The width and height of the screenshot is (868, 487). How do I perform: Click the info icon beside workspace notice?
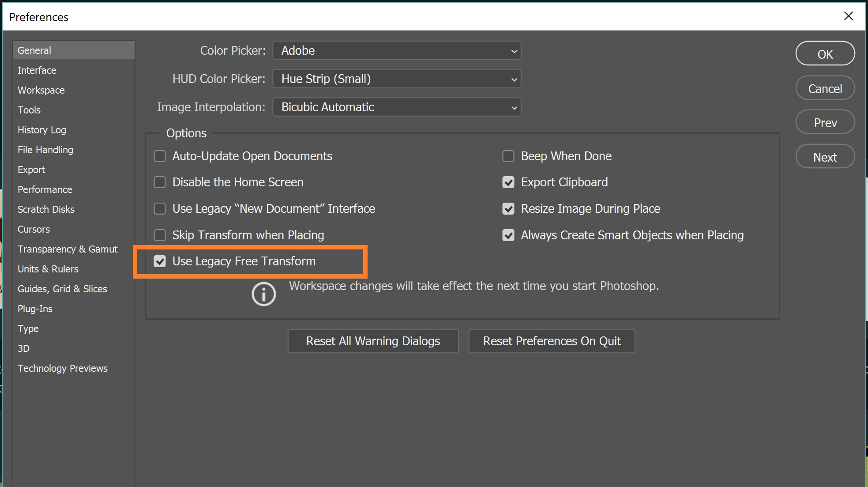point(263,294)
